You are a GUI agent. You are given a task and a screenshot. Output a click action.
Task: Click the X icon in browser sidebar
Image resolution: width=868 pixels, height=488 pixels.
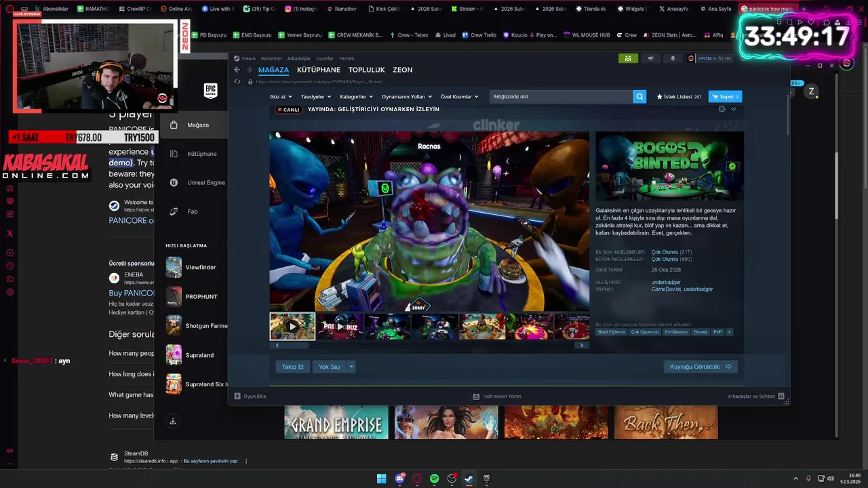pos(9,233)
